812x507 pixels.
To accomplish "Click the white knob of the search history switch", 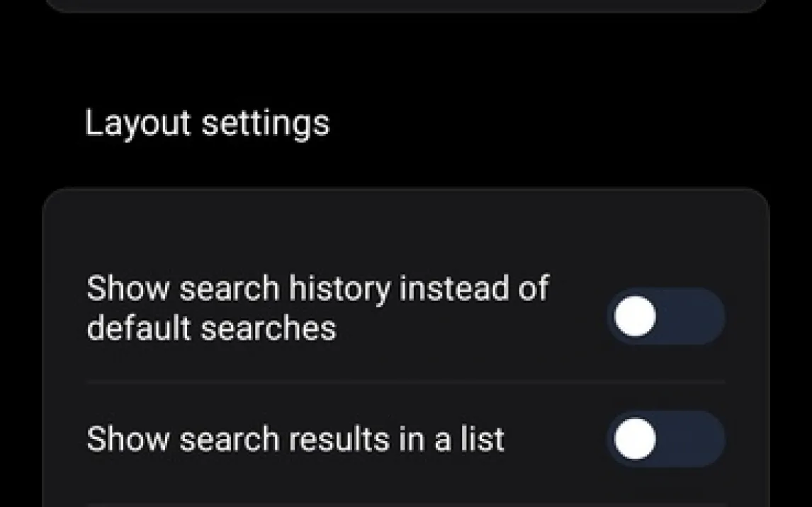I will pos(635,317).
